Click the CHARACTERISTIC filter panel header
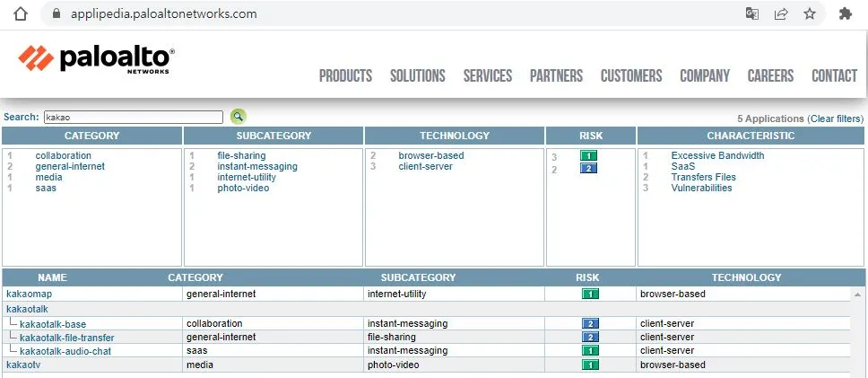Screen dimensions: 868x378 click(751, 136)
